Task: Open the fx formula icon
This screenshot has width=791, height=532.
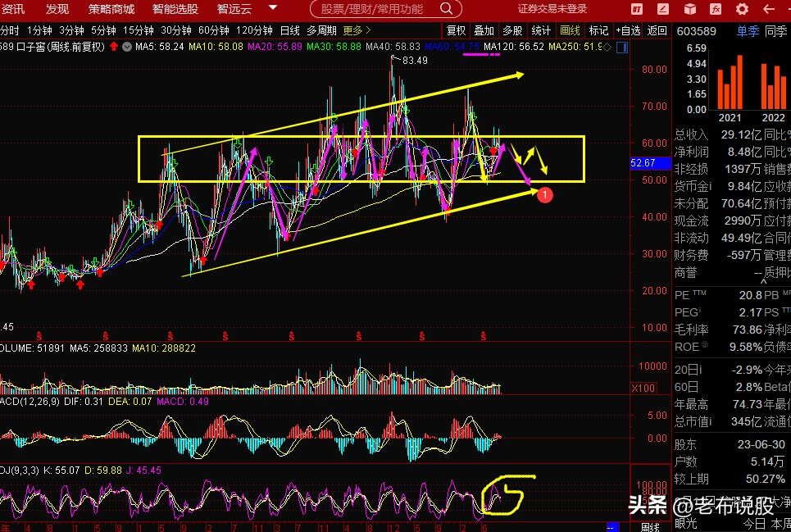Action: pyautogui.click(x=716, y=9)
